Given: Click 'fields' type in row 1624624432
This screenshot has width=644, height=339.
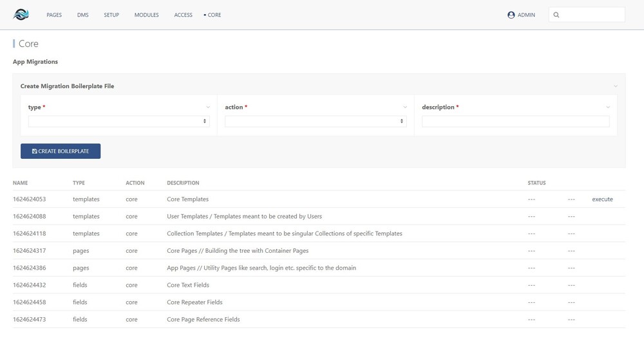Looking at the screenshot, I should point(80,285).
